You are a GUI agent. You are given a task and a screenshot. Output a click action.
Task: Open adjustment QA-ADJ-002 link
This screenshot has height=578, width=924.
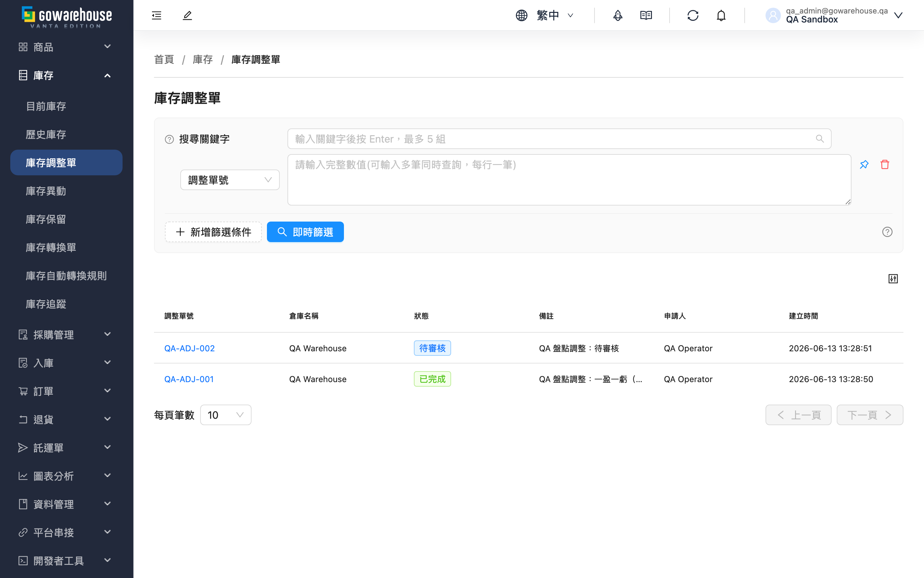tap(189, 348)
